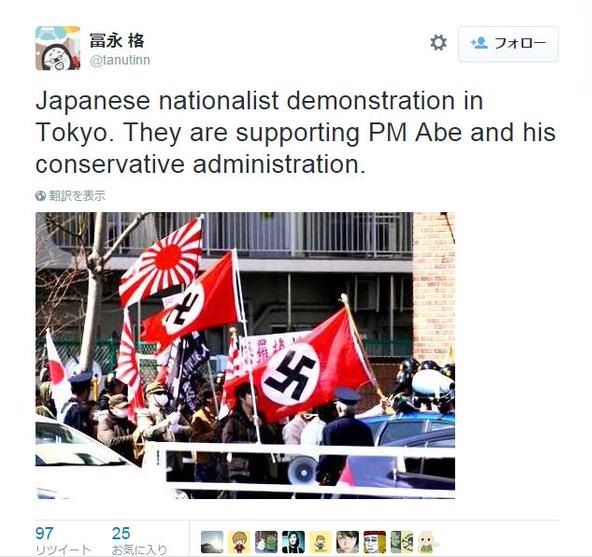
Task: Open fourth retweeter avatar with dark-haired woman
Action: click(293, 542)
